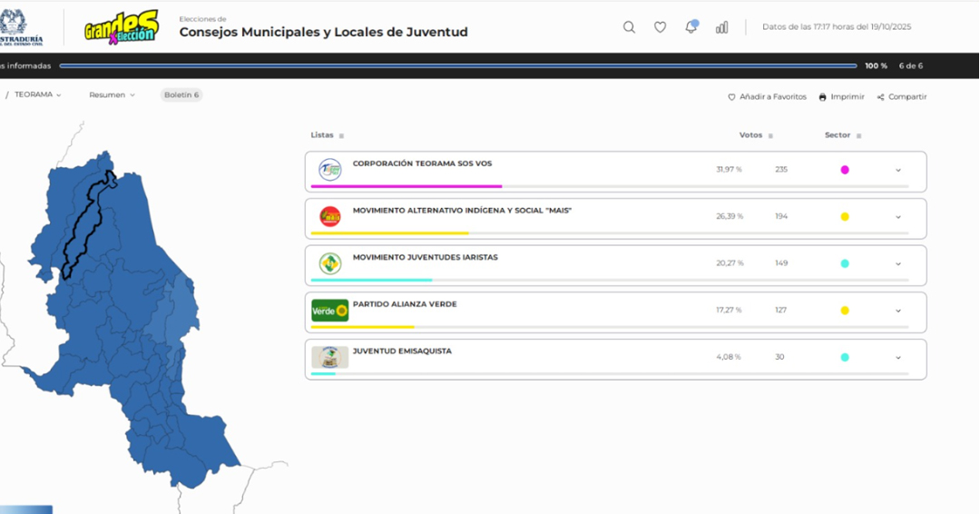Click 'Consejos Municipales y Locales de Juventud' title
Viewport: 980px width, 514px height.
tap(324, 33)
